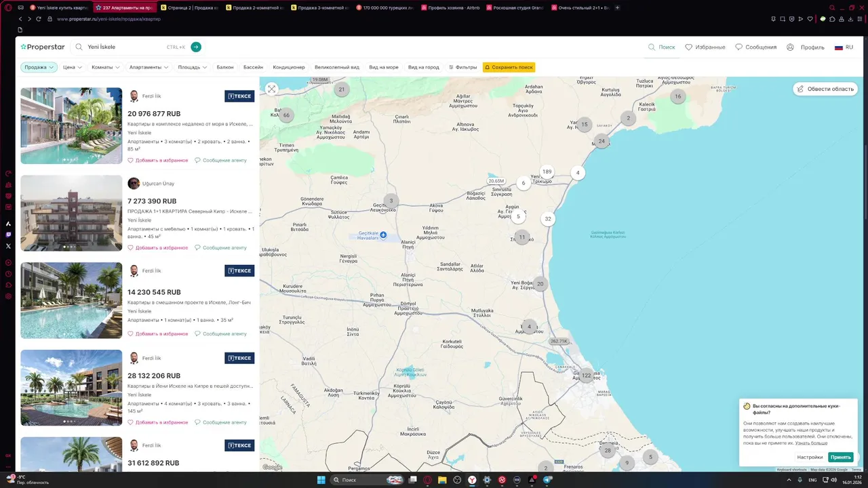This screenshot has width=868, height=488.
Task: Switch to the Роскошная студия Grand tab
Action: (x=515, y=7)
